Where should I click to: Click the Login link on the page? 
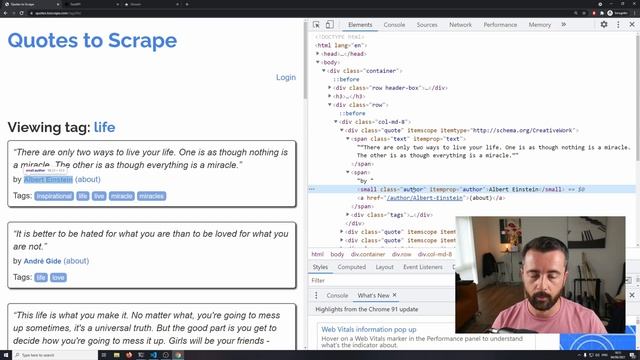(286, 77)
